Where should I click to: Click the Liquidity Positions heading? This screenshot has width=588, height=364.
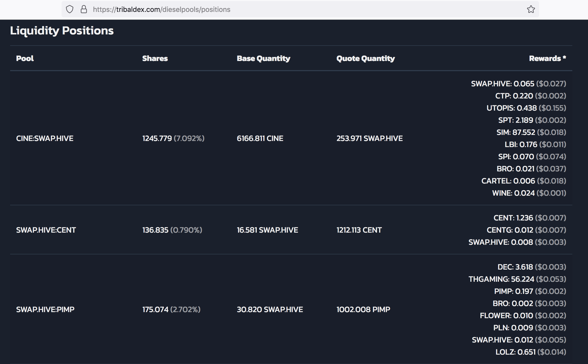tap(62, 31)
